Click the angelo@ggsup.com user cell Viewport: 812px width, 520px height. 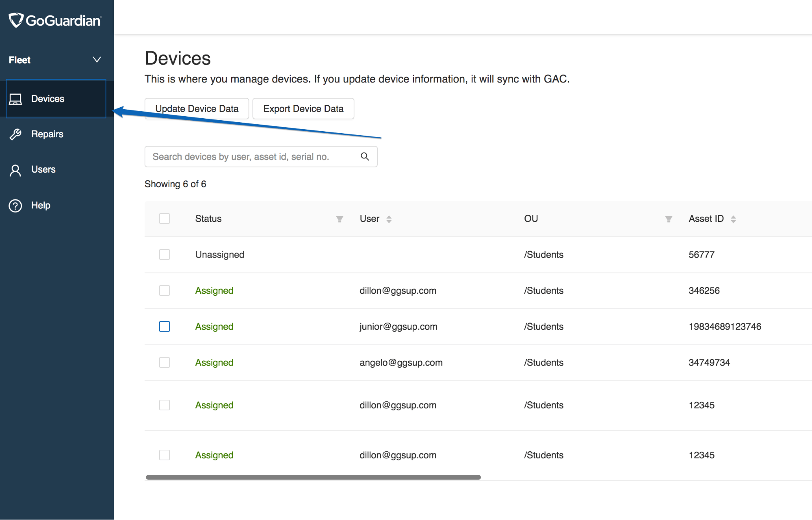(401, 362)
